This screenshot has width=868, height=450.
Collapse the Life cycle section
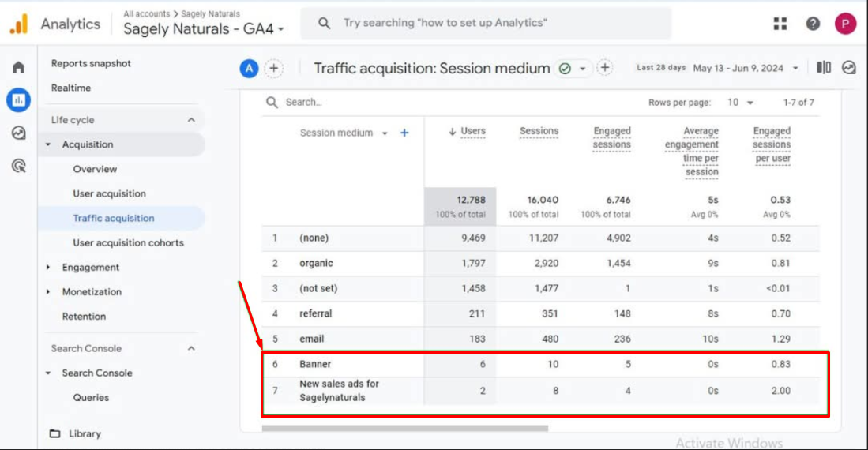[191, 120]
